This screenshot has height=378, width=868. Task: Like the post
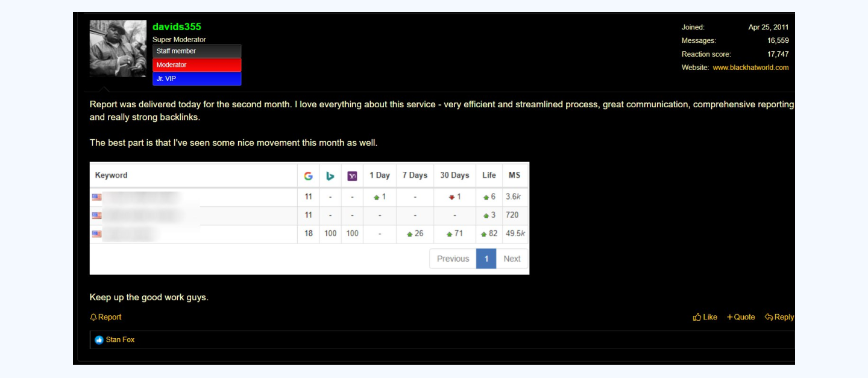tap(705, 317)
